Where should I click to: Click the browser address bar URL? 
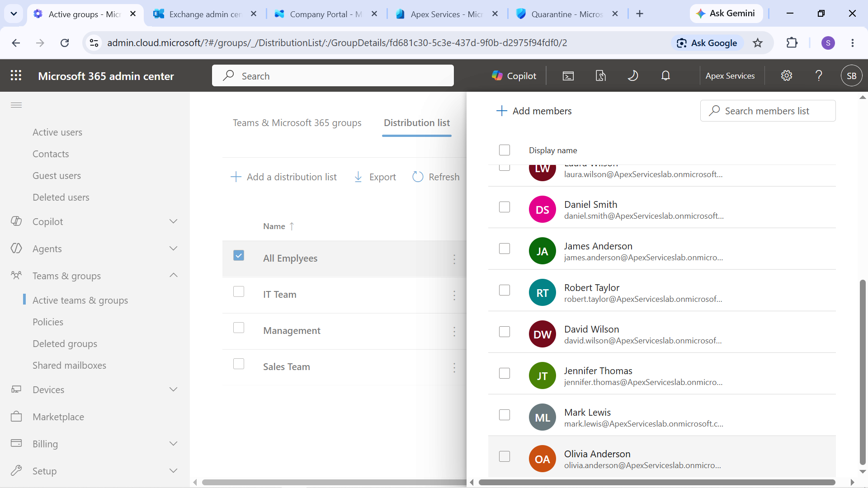[337, 43]
